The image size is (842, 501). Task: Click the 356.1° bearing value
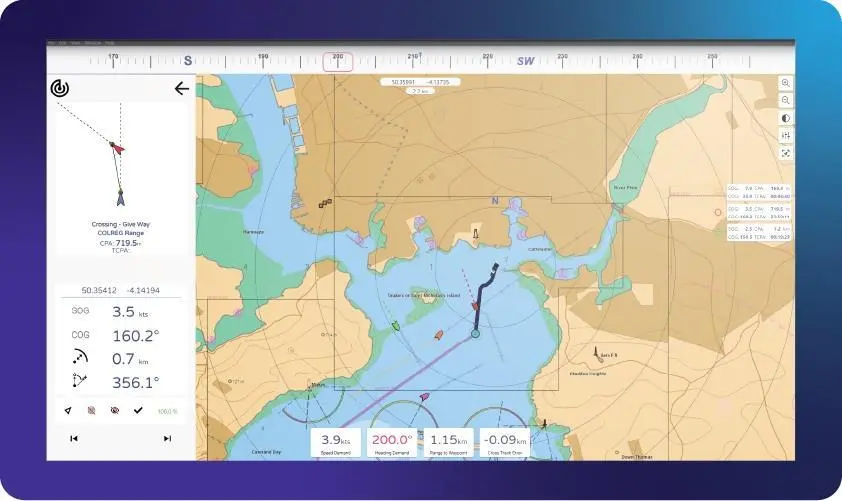pos(136,382)
